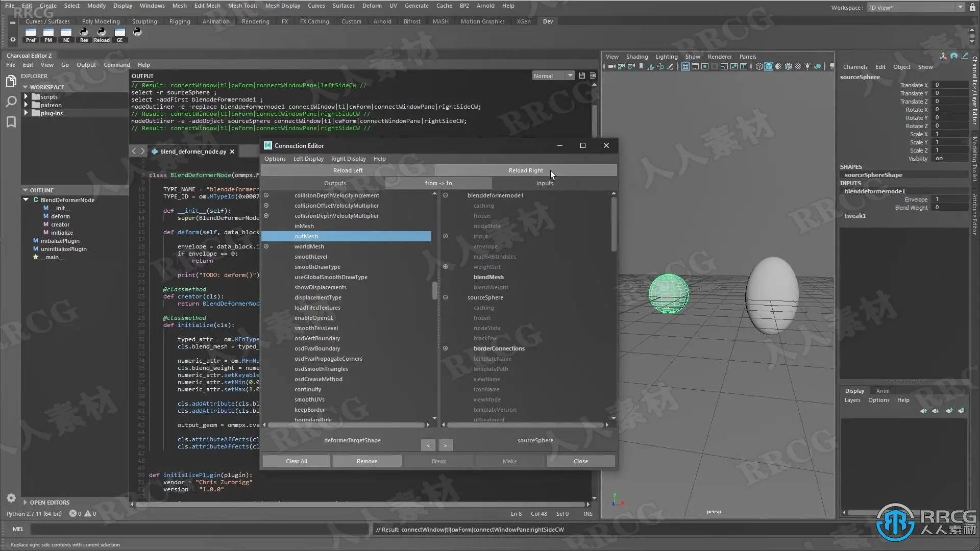This screenshot has width=980, height=551.
Task: Open bookmarks icon in Charcoal Editor sidebar
Action: pyautogui.click(x=11, y=122)
